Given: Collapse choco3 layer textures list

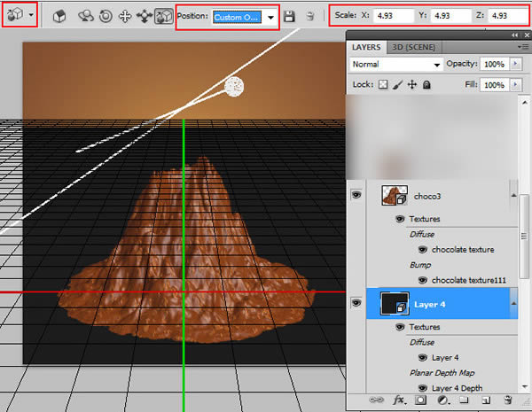Looking at the screenshot, I should tap(513, 195).
